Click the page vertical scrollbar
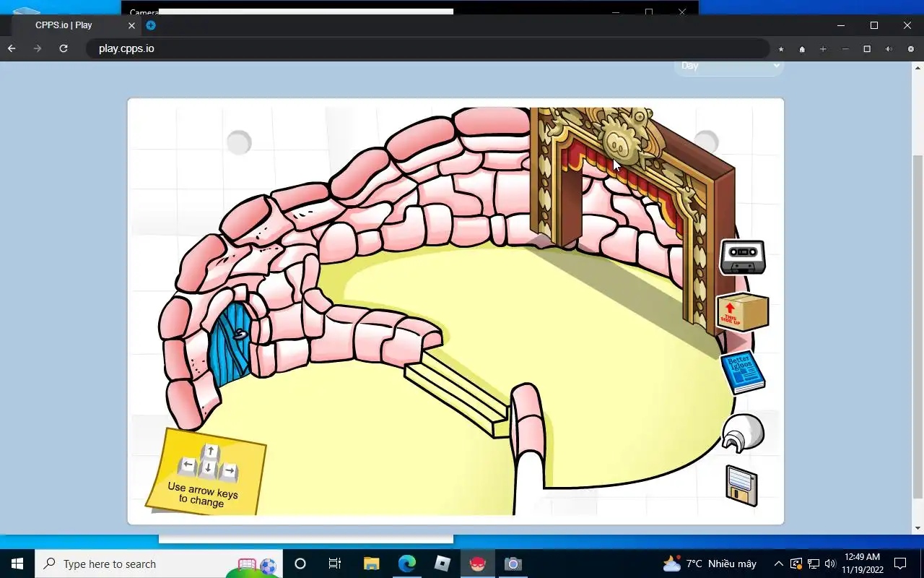The image size is (924, 578). [x=918, y=327]
